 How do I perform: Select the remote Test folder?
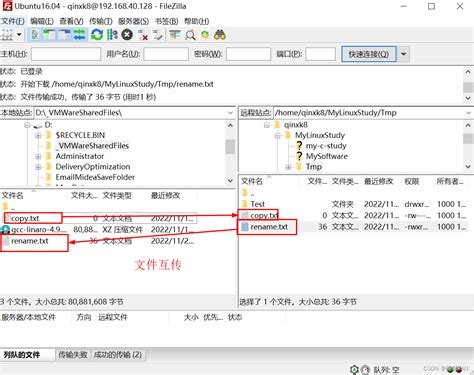pos(258,204)
